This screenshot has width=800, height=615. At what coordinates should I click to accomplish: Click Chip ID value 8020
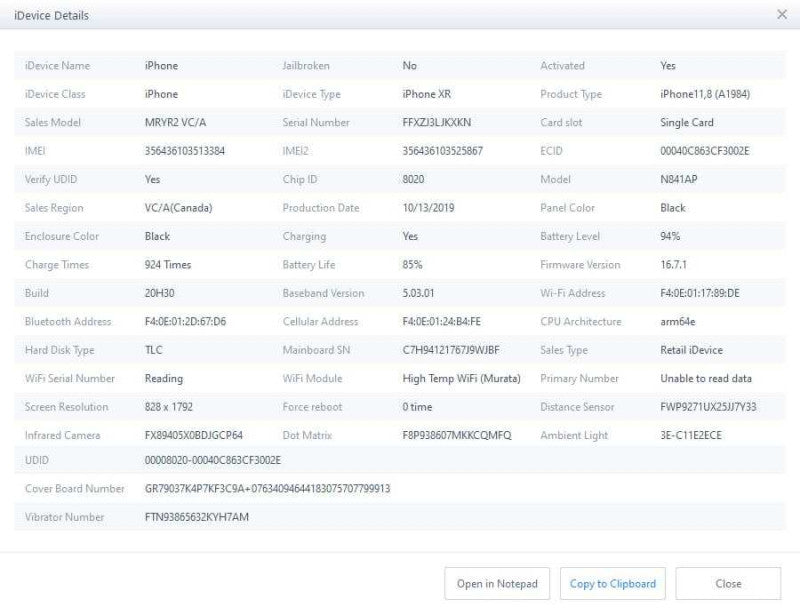click(x=413, y=179)
